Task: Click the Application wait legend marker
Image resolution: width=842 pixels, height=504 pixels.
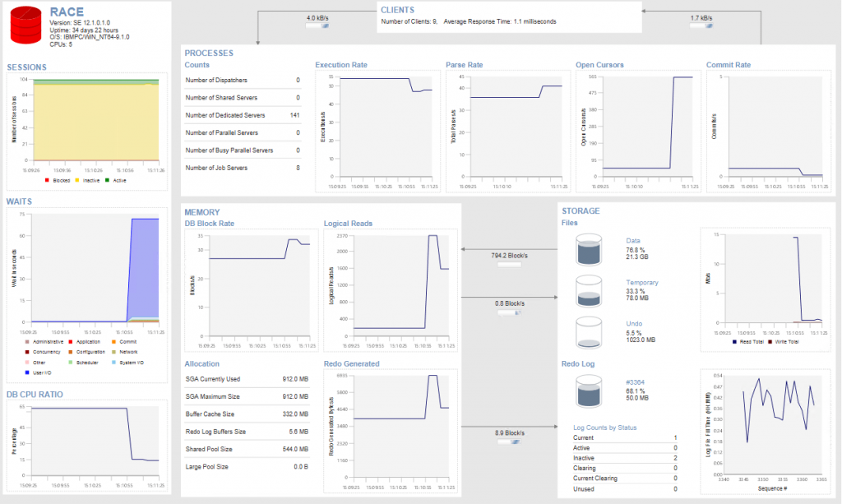Action: (71, 342)
